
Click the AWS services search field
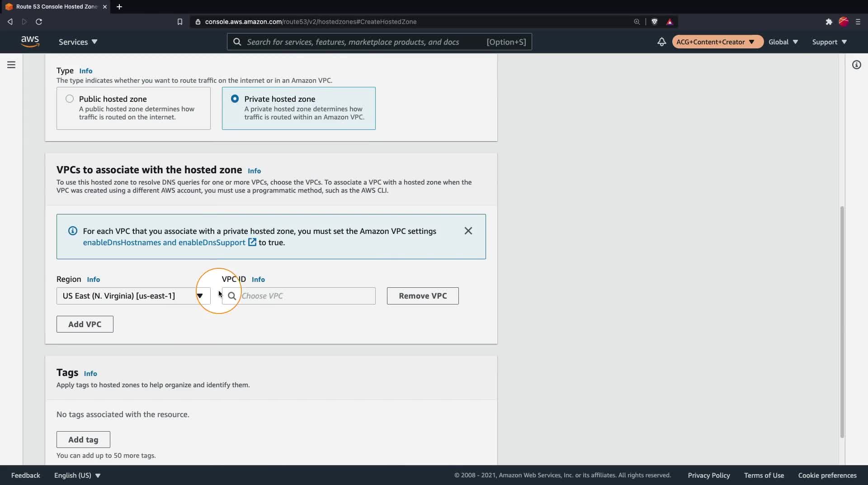coord(379,42)
